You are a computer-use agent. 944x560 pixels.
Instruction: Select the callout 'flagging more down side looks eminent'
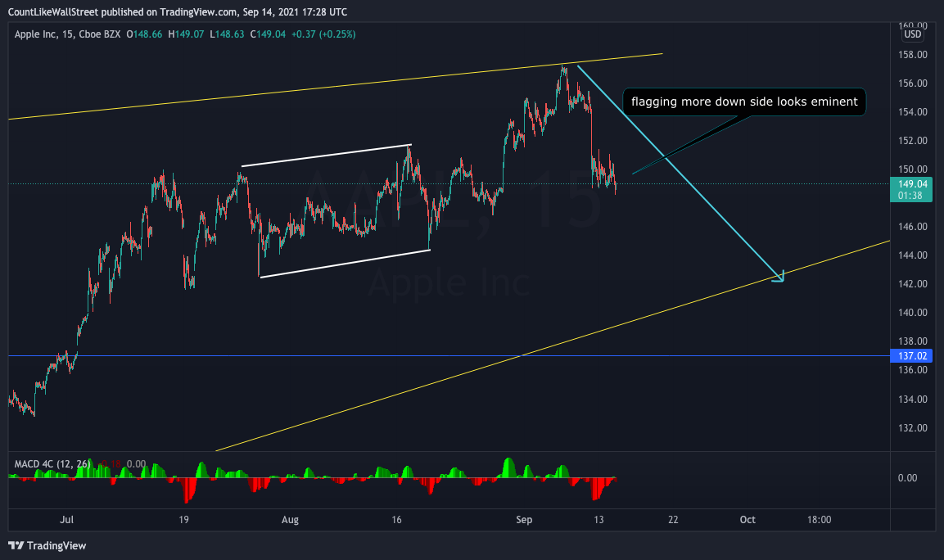(744, 102)
